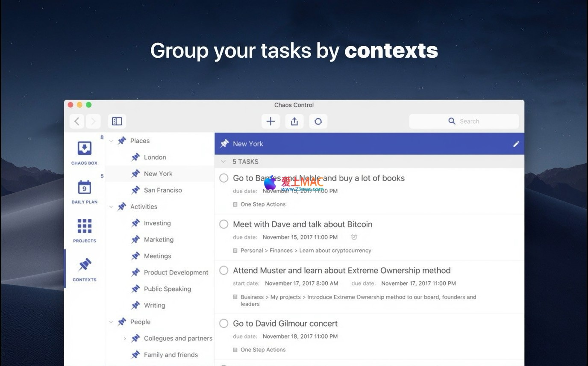
Task: Click the plus icon to add item
Action: pyautogui.click(x=270, y=121)
